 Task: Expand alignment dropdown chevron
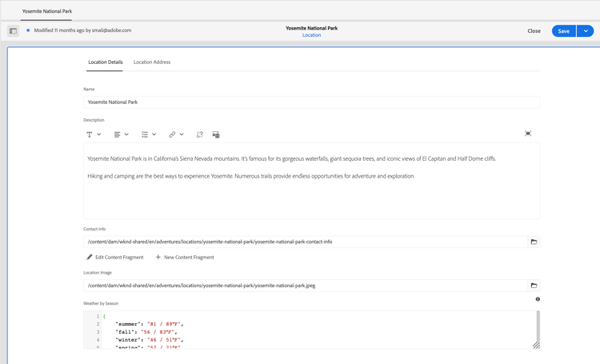coord(126,134)
